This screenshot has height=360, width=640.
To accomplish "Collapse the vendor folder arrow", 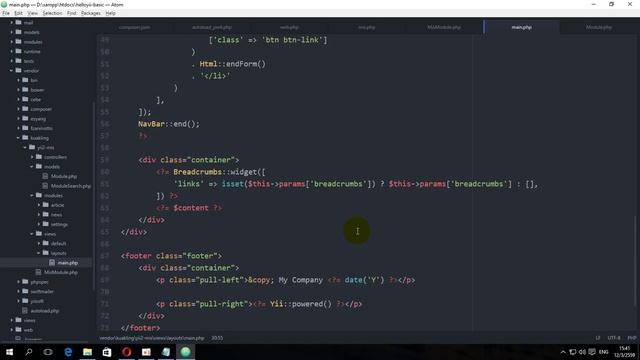I will 11,71.
